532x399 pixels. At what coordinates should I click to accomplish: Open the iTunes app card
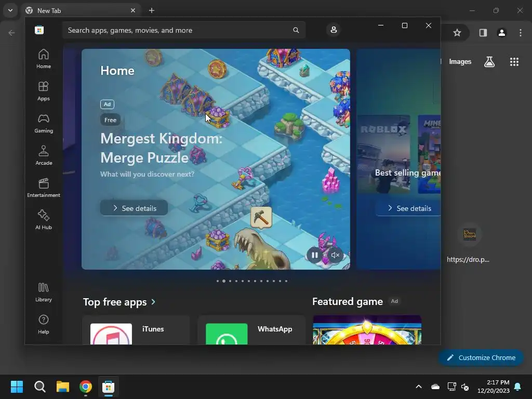136,330
